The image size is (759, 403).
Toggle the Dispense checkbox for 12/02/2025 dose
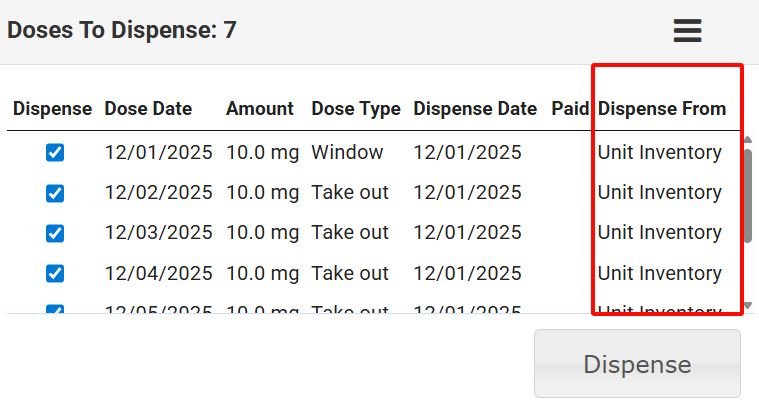click(55, 193)
